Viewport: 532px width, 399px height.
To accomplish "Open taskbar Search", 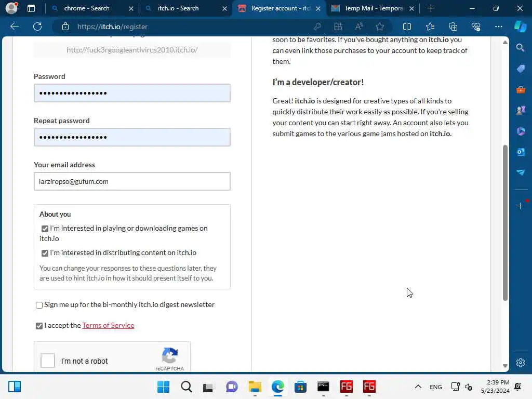I will coord(186,387).
